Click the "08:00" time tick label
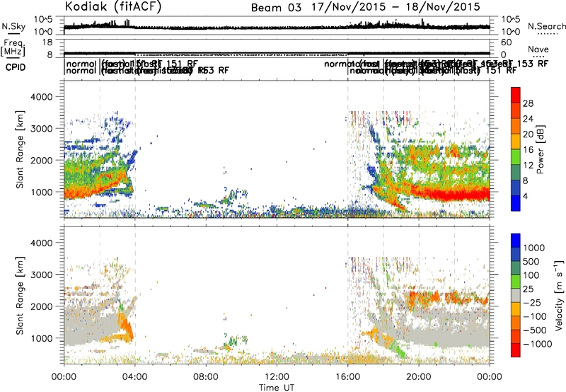Viewport: 566px width, 392px height. 206,377
